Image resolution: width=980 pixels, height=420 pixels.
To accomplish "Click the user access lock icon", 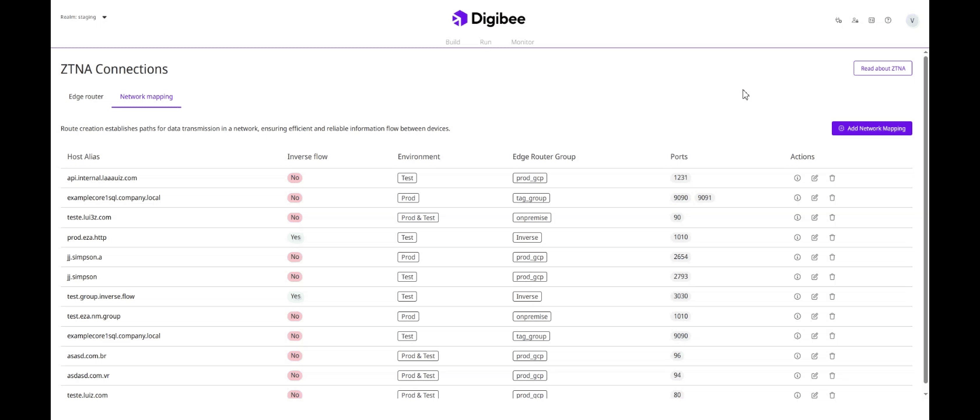I will point(855,20).
